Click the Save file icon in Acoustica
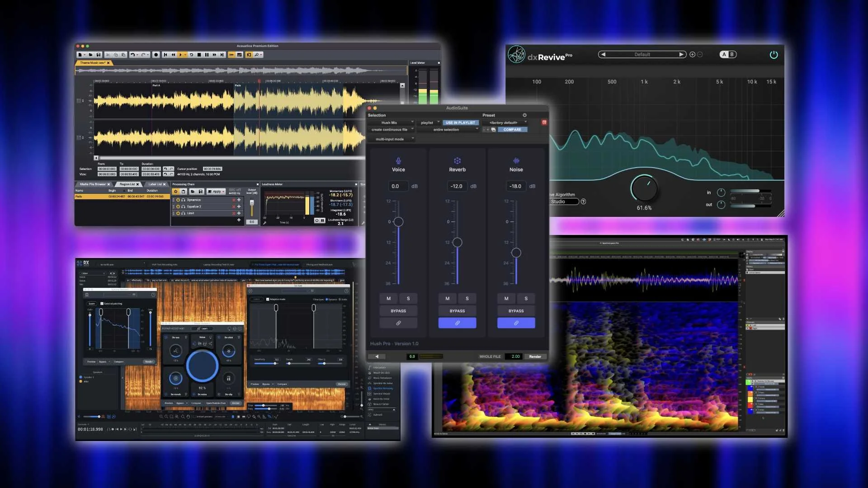Screen dimensions: 868x488 point(99,55)
